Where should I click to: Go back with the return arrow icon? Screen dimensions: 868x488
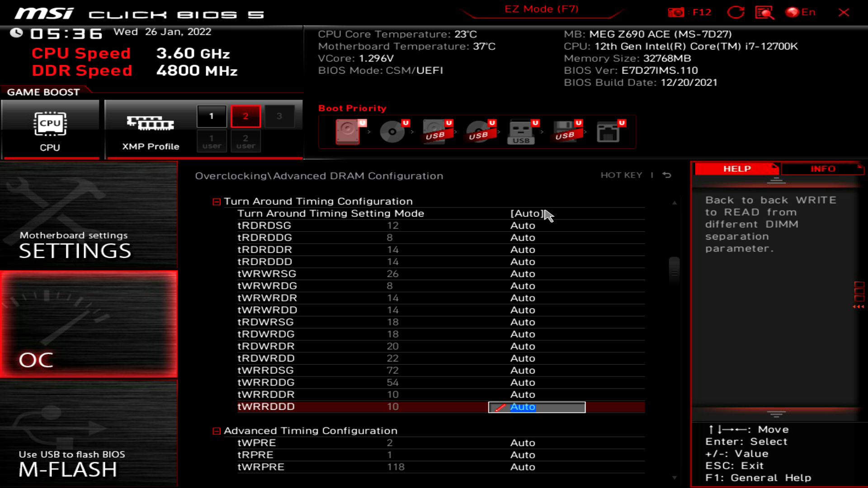point(667,175)
